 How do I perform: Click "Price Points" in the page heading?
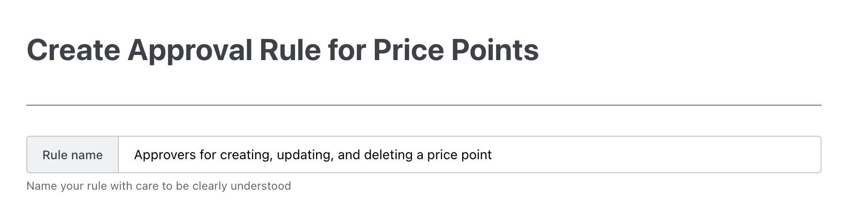[x=456, y=50]
